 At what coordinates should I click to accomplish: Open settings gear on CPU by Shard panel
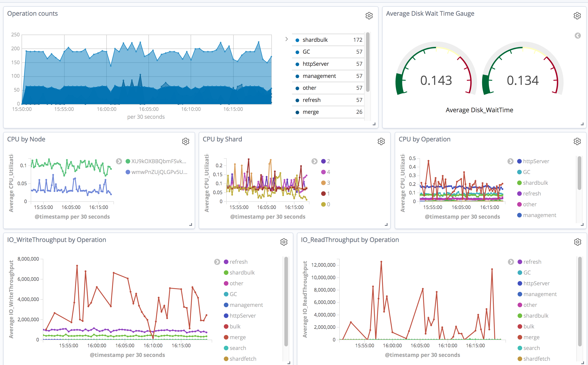click(x=381, y=141)
